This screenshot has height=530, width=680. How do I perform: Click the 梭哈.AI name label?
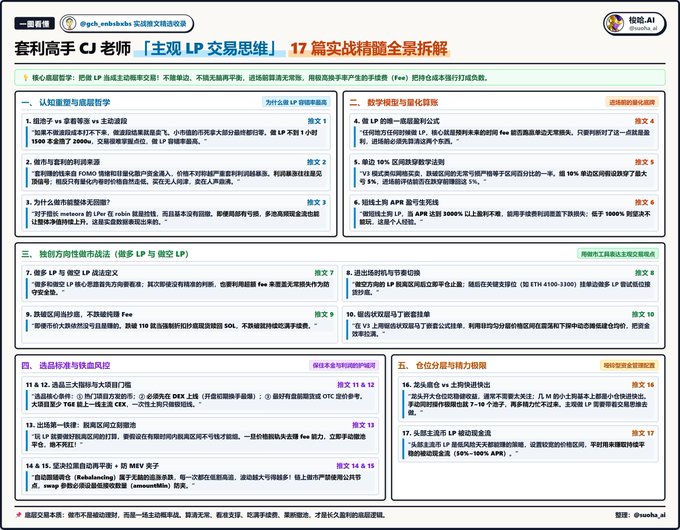tap(641, 20)
